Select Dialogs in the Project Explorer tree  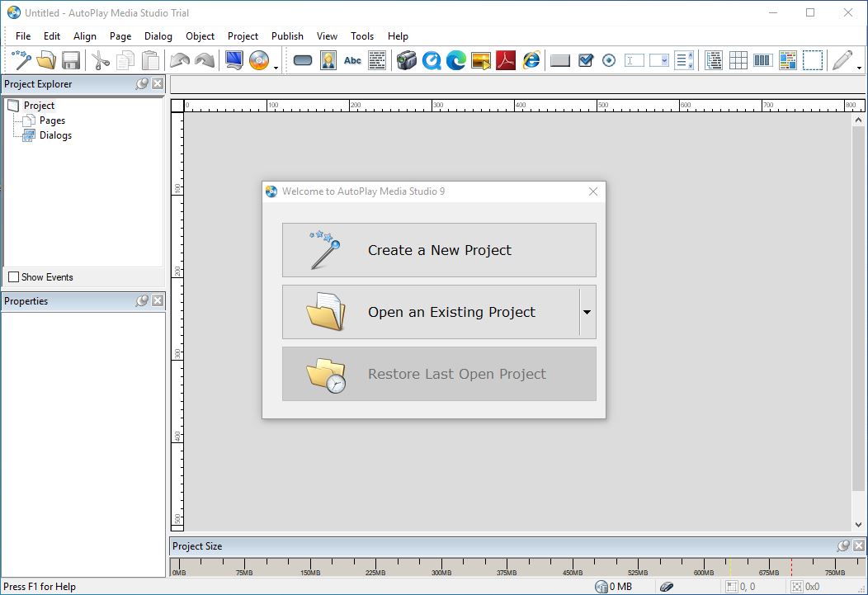pyautogui.click(x=55, y=135)
